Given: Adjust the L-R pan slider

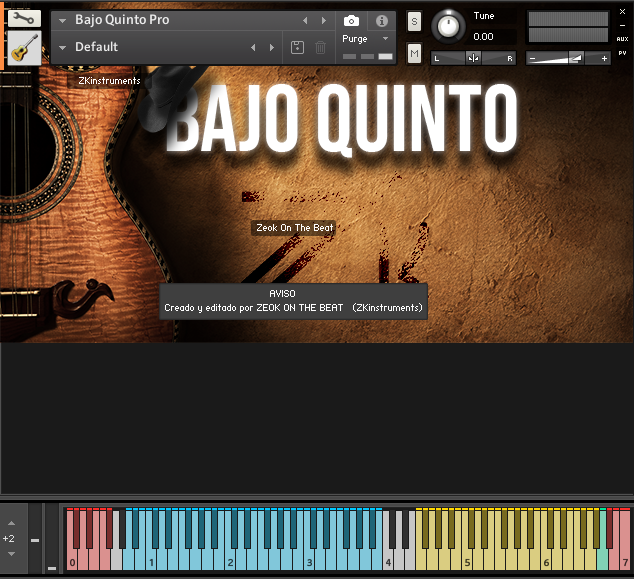Looking at the screenshot, I should coord(473,58).
